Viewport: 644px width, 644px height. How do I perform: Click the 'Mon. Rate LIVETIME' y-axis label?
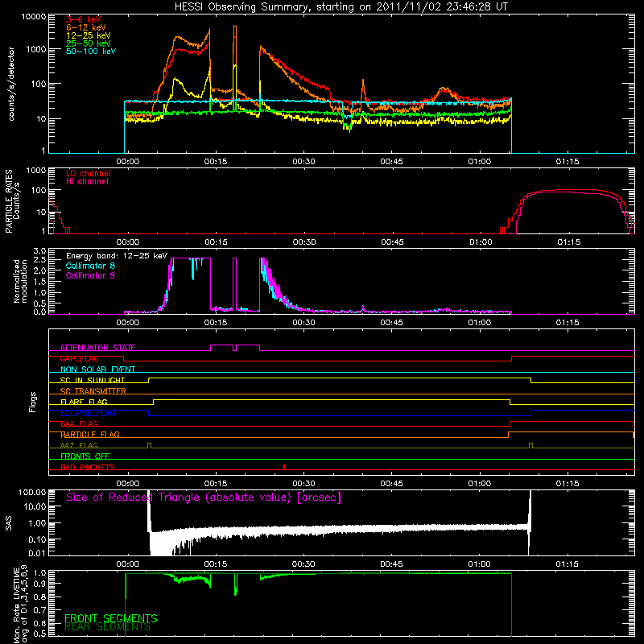click(17, 605)
